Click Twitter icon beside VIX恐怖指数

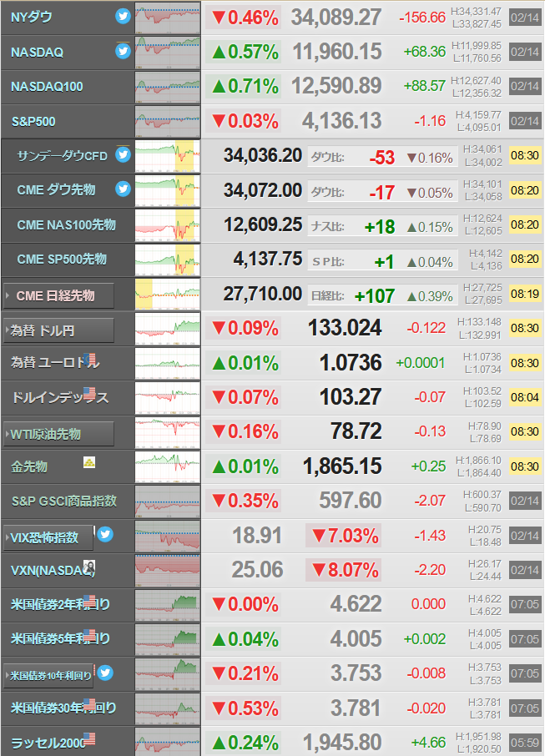[105, 534]
